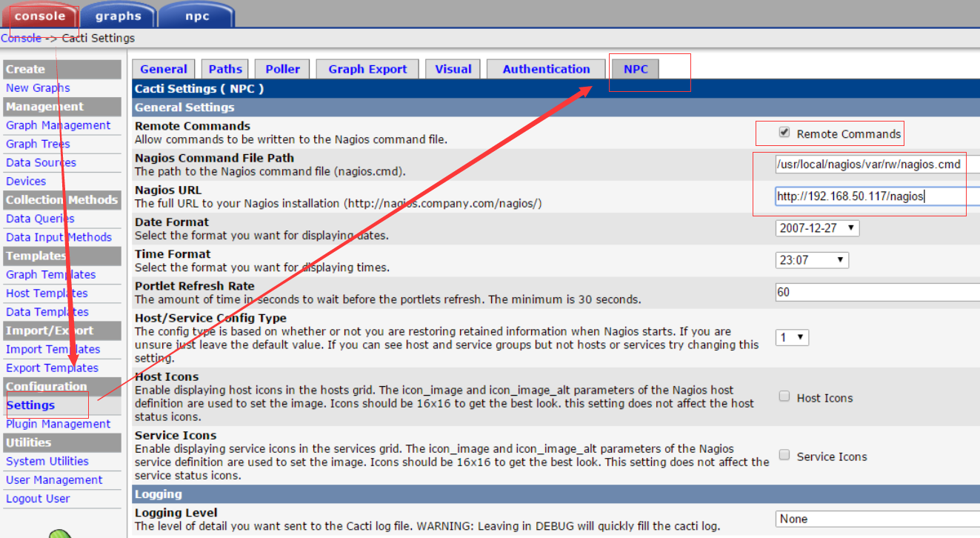Open the console top tab
The height and width of the screenshot is (538, 980).
click(x=39, y=15)
